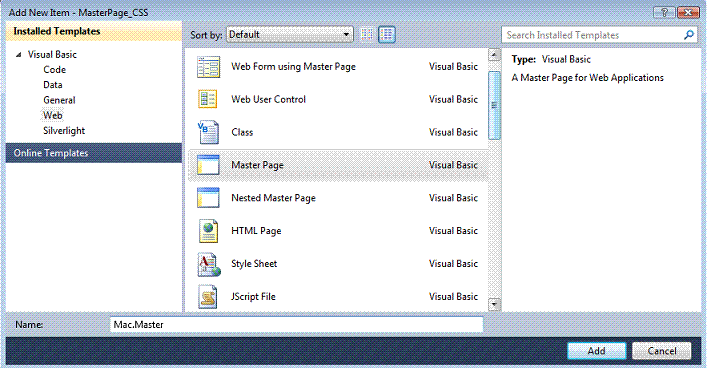Click the search magnifier icon

(x=689, y=35)
